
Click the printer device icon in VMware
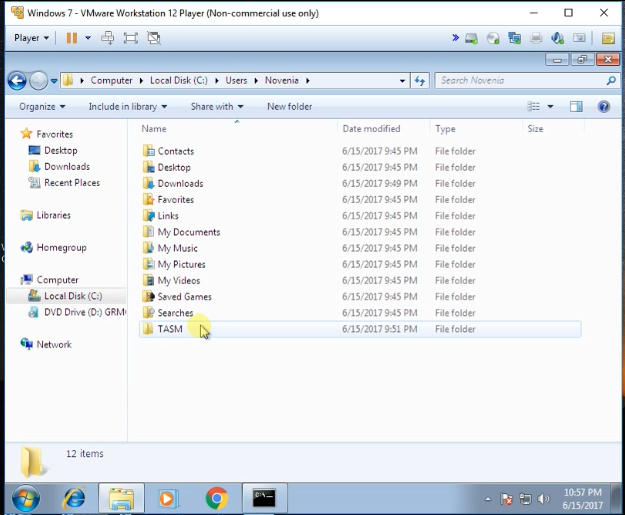(536, 38)
